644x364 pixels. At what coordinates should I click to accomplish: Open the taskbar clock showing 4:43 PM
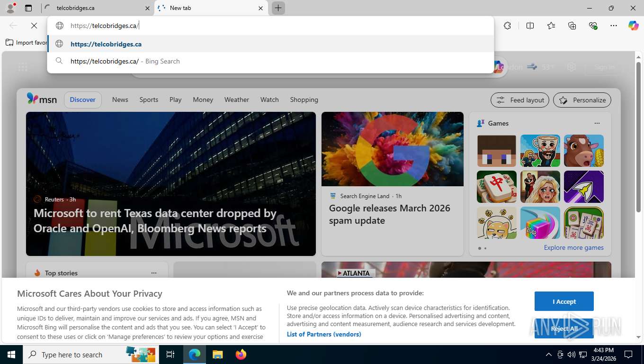pyautogui.click(x=603, y=355)
